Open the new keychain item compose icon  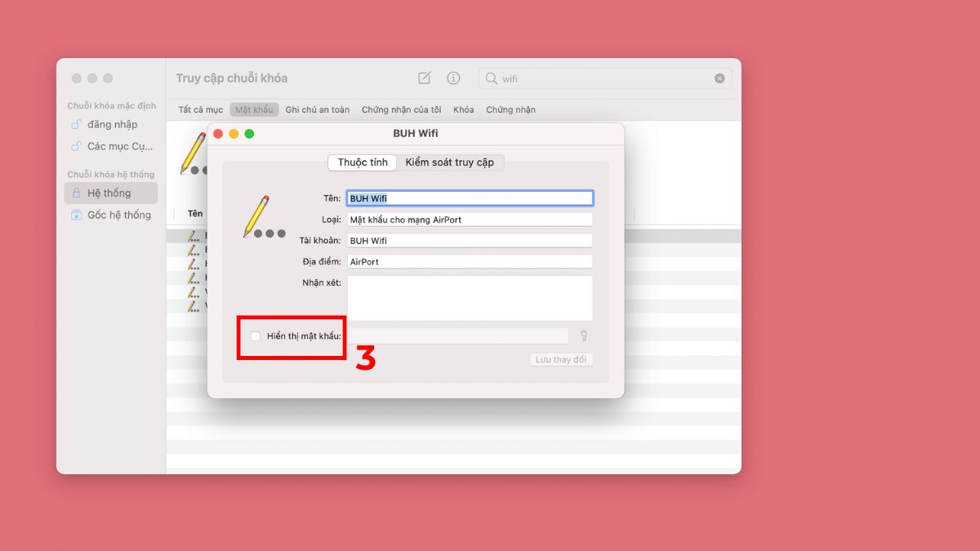tap(424, 78)
